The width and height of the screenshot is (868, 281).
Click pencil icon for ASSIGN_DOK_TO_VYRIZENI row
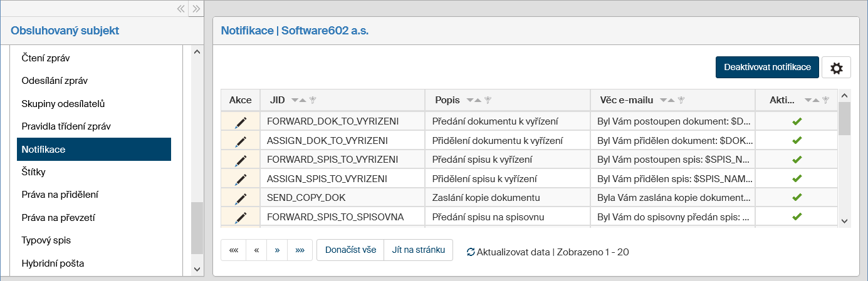pyautogui.click(x=241, y=141)
